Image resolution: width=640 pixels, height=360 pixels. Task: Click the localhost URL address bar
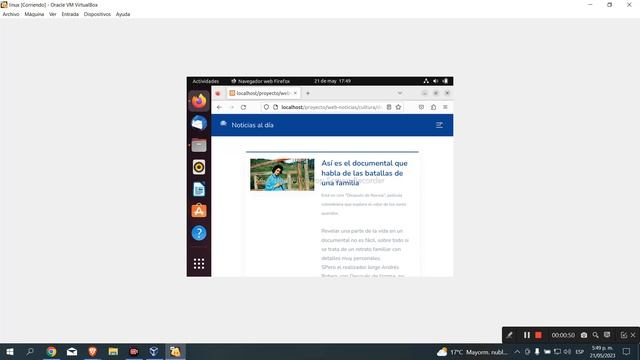coord(331,107)
